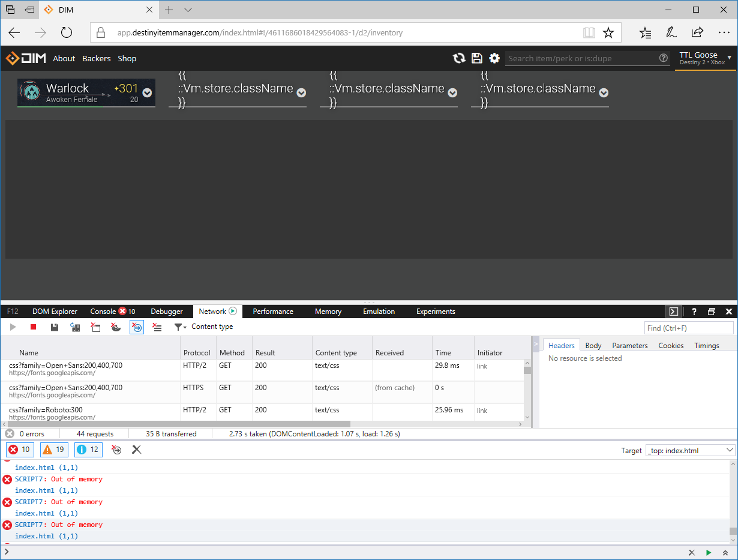Refresh inventory with the DIM refresh icon
Screen dimensions: 738x560
coord(460,58)
